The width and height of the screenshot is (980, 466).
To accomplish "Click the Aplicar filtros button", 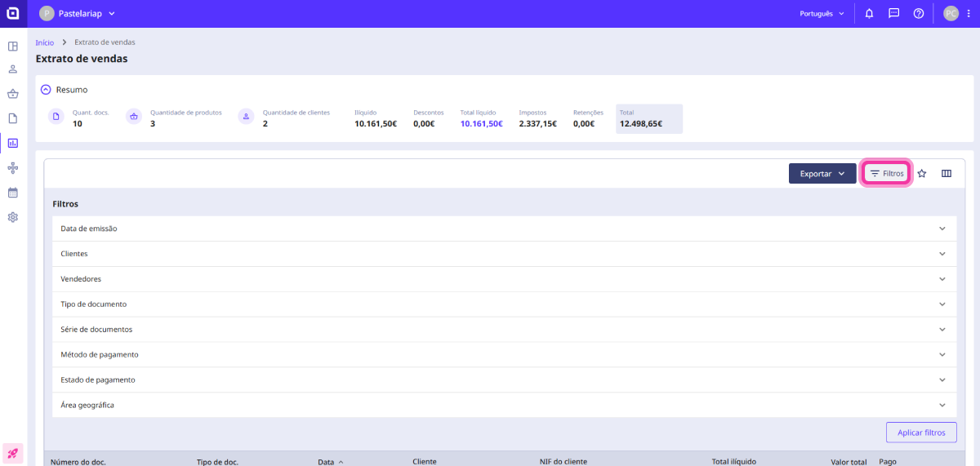I will pos(920,433).
